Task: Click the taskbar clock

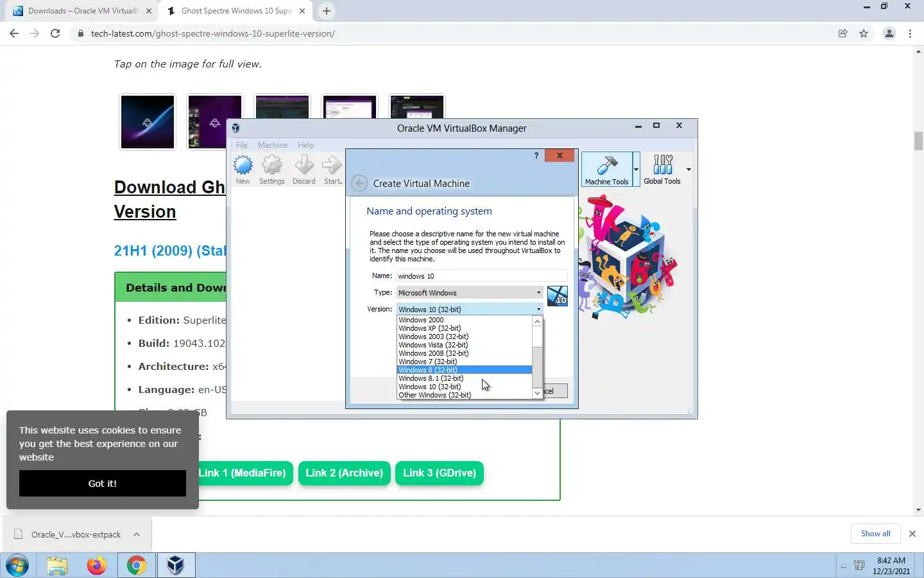Action: [x=891, y=566]
